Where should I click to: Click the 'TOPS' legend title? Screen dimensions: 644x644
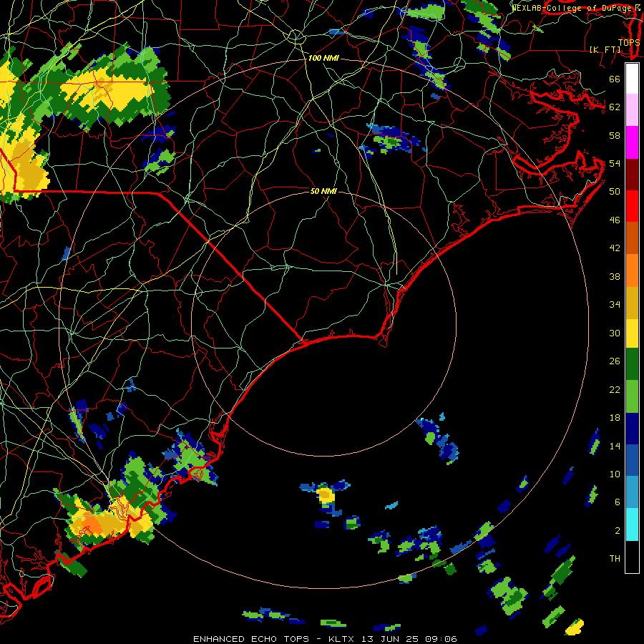629,42
